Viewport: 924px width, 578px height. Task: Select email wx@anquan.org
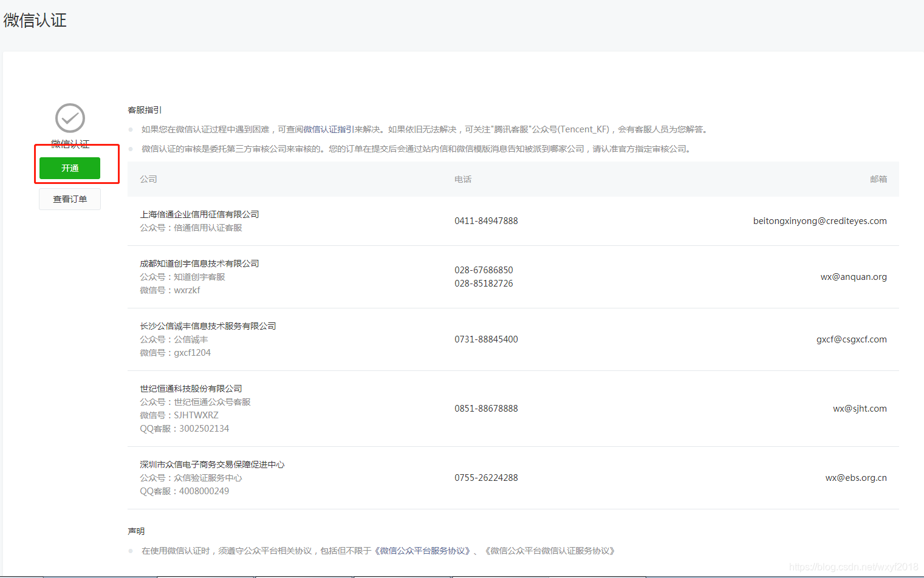[x=854, y=277]
